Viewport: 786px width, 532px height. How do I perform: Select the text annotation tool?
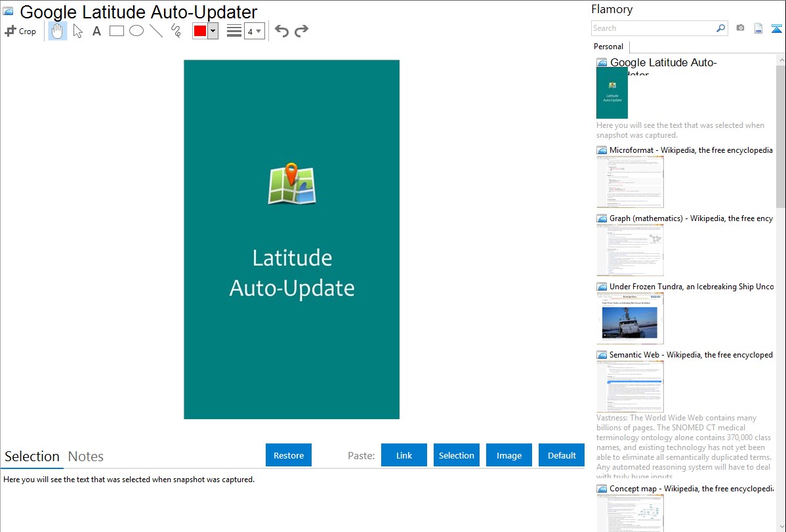[x=96, y=31]
